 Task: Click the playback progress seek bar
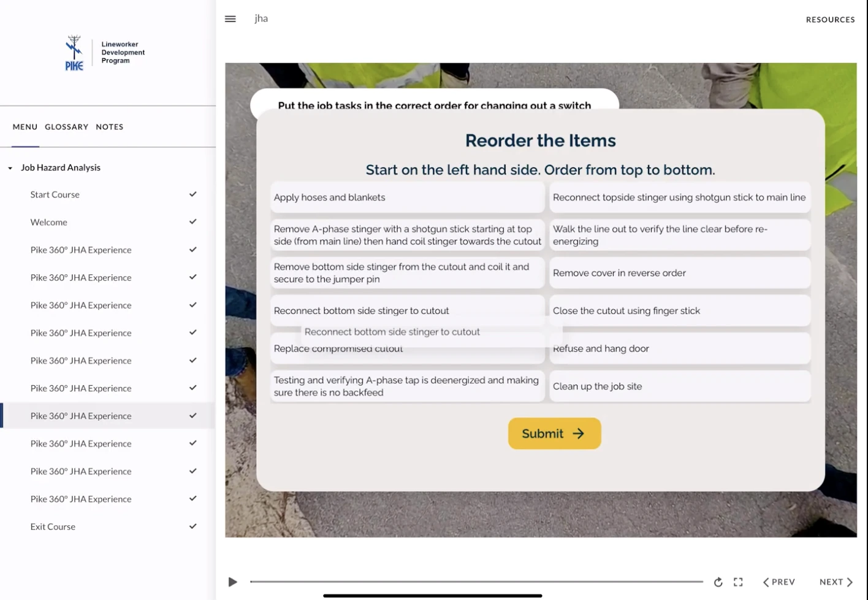(476, 582)
